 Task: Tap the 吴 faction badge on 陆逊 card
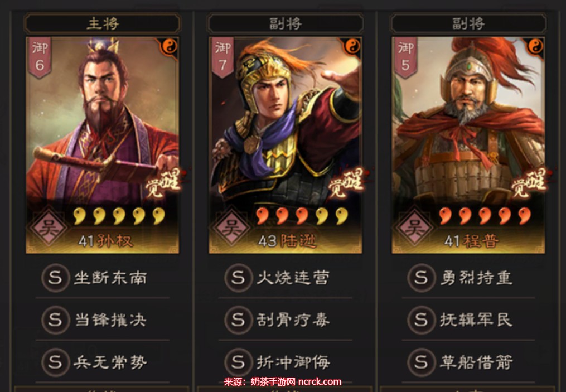coord(231,229)
